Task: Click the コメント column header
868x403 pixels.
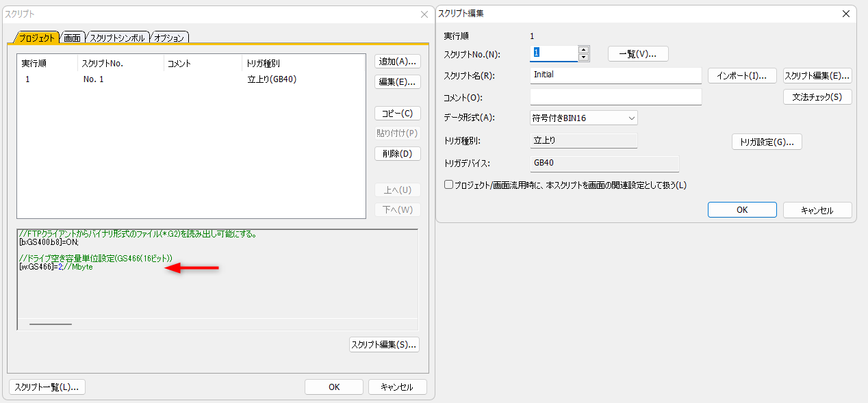Action: (x=203, y=63)
